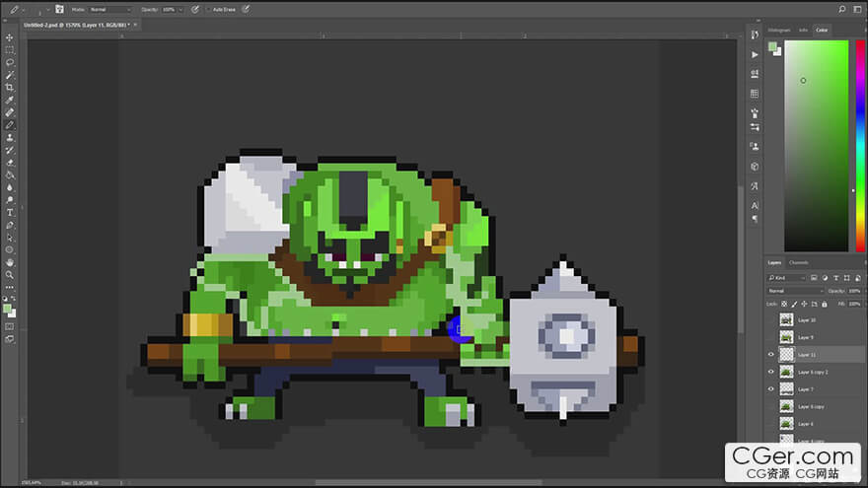Click the lock all icon in Layers panel

[825, 304]
